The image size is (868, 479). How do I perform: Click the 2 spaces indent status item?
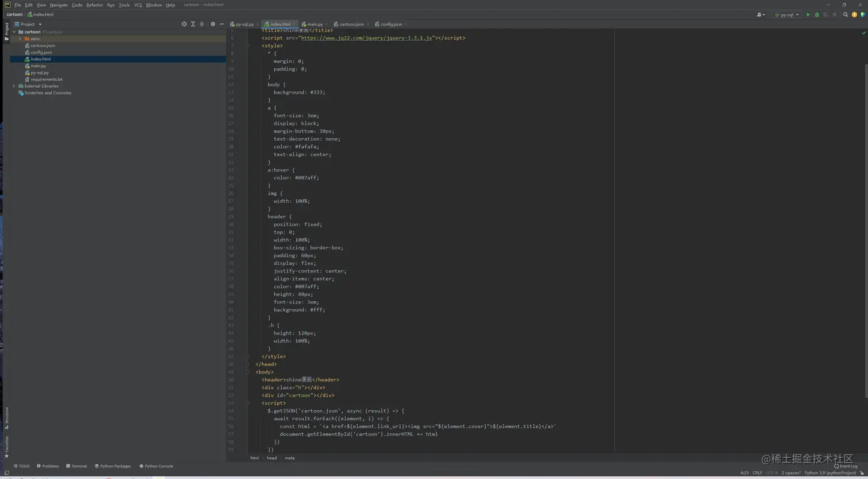click(x=792, y=473)
